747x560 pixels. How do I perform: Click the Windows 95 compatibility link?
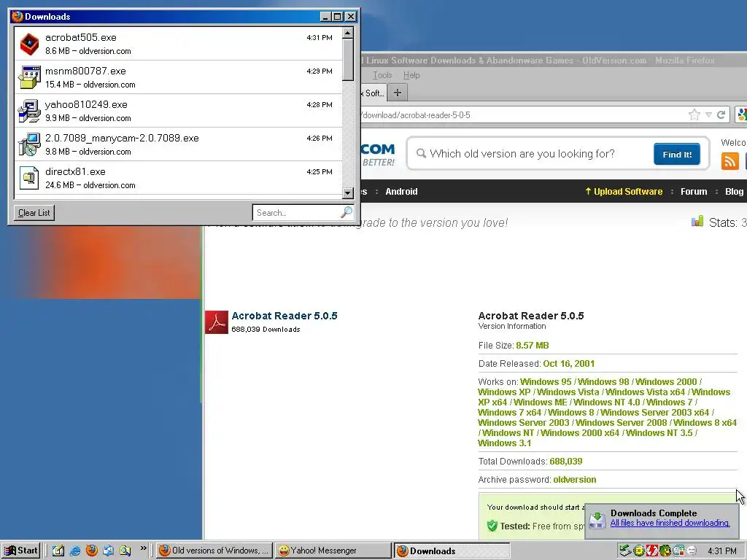coord(546,382)
